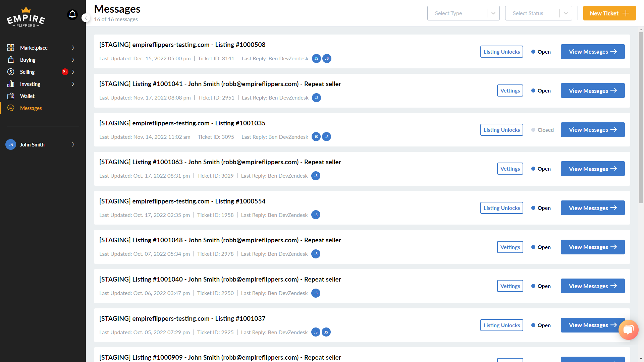Open the Select Type dropdown

point(463,13)
